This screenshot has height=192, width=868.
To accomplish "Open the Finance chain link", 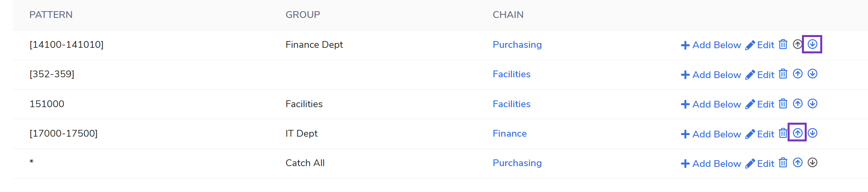I will pyautogui.click(x=509, y=133).
